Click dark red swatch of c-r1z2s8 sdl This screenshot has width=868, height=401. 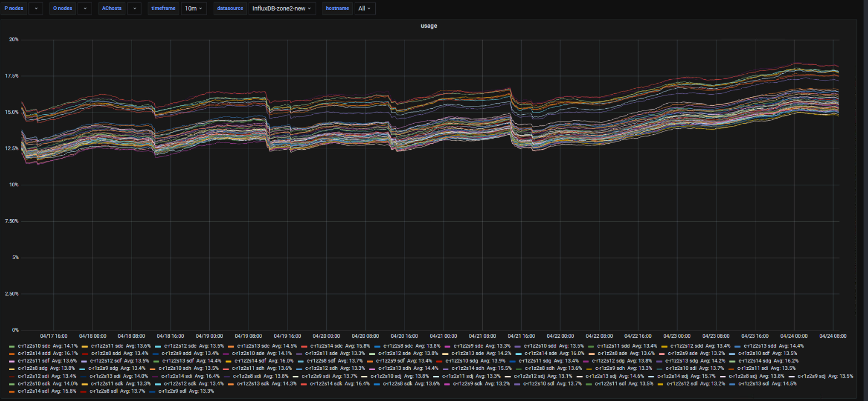point(84,391)
